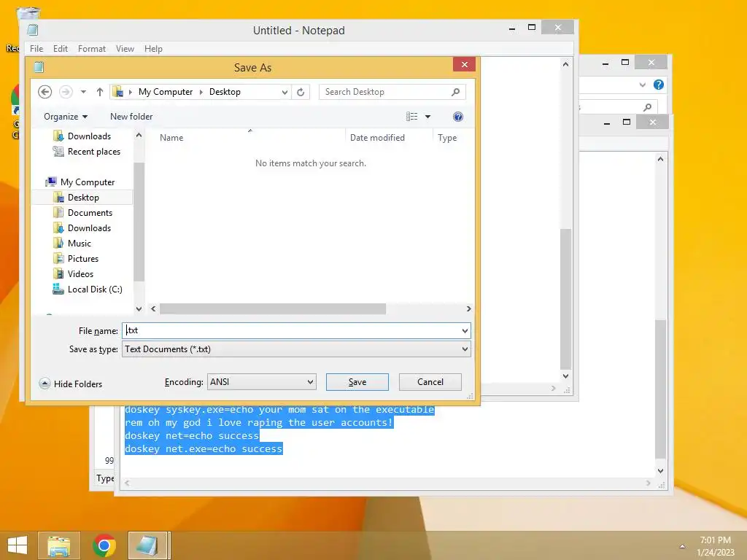Viewport: 747px width, 560px height.
Task: Refresh the Desktop folder listing
Action: coord(301,92)
